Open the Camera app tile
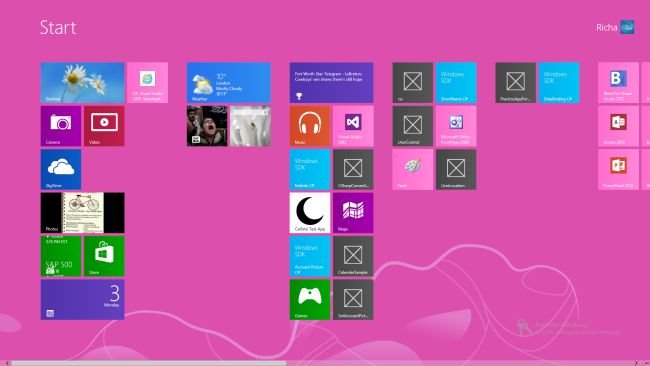650x366 pixels. click(61, 126)
